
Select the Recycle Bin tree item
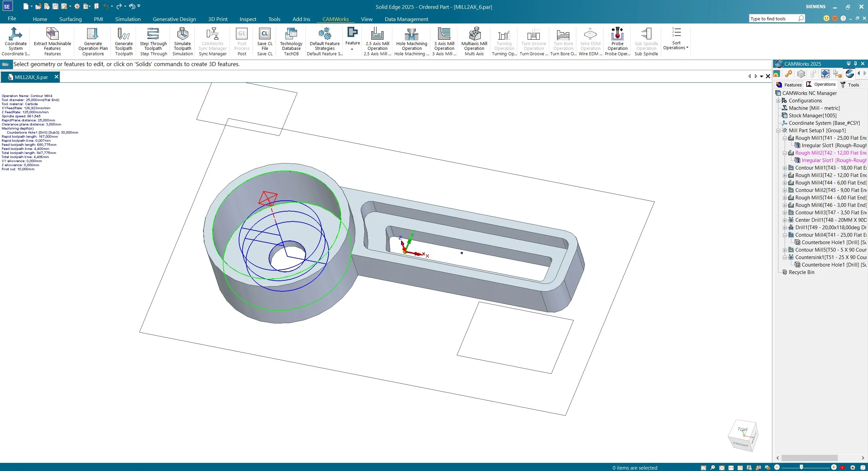(x=801, y=272)
